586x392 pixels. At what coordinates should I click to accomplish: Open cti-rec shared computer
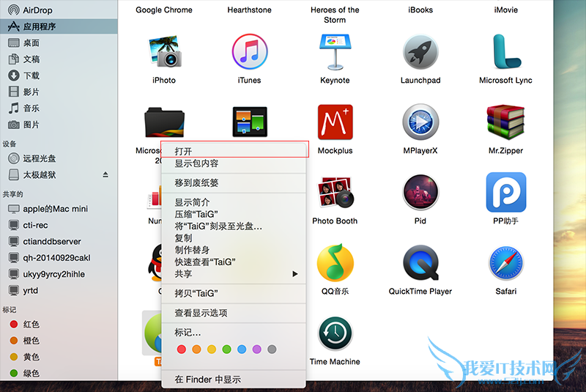pos(59,226)
